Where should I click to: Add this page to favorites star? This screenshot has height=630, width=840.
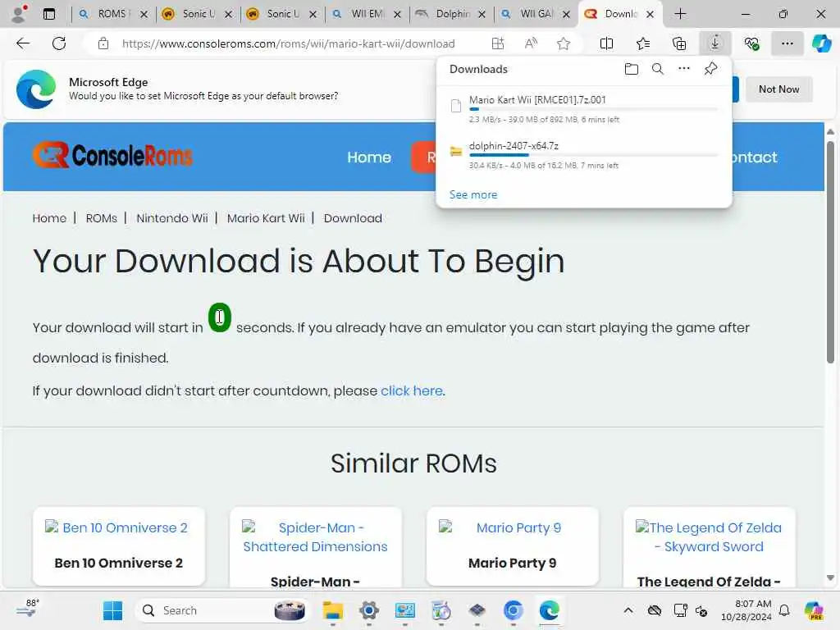(x=563, y=43)
